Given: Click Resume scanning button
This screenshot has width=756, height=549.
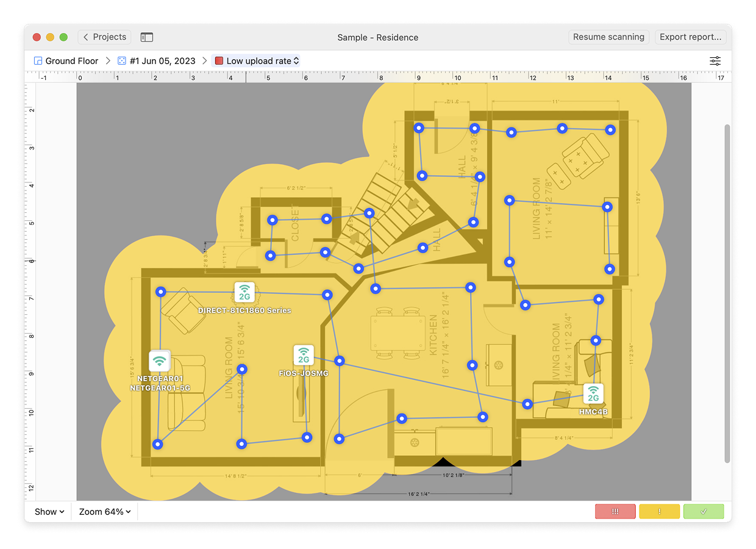Looking at the screenshot, I should (608, 37).
